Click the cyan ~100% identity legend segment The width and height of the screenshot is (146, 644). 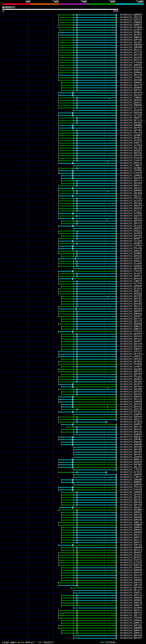(130, 4)
